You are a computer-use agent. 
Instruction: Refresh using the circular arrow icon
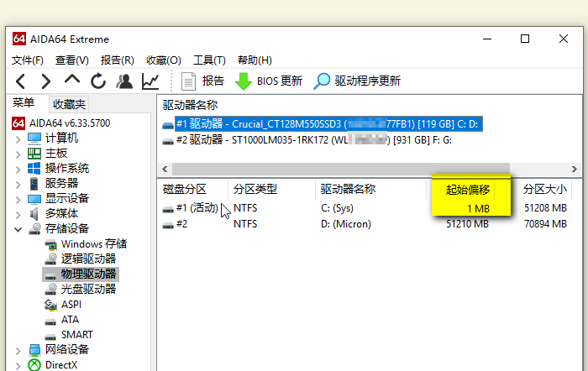(98, 81)
